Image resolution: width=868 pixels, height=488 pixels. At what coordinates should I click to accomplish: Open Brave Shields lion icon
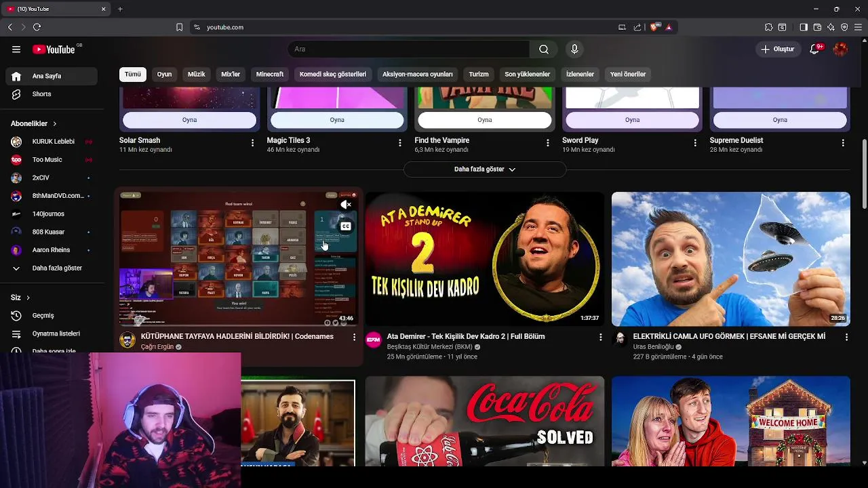[x=654, y=27]
